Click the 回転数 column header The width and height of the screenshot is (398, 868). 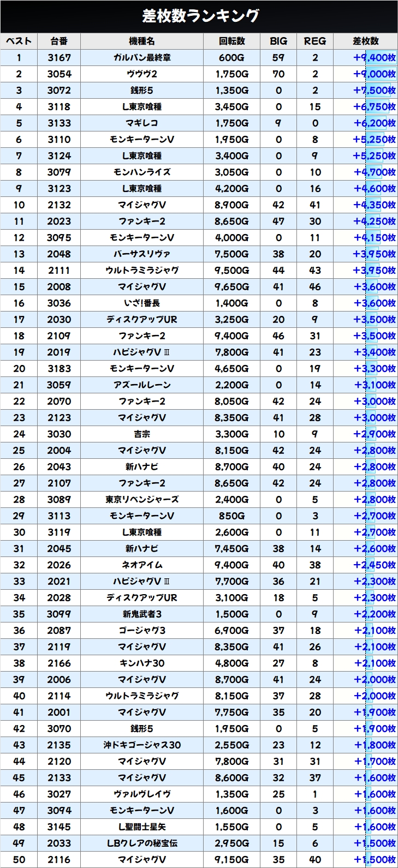232,41
